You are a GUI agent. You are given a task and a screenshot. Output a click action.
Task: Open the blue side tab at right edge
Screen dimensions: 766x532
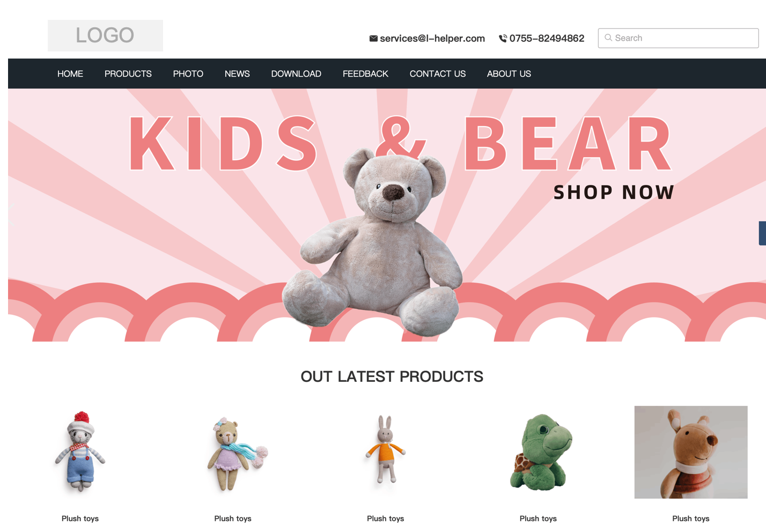[x=762, y=233]
